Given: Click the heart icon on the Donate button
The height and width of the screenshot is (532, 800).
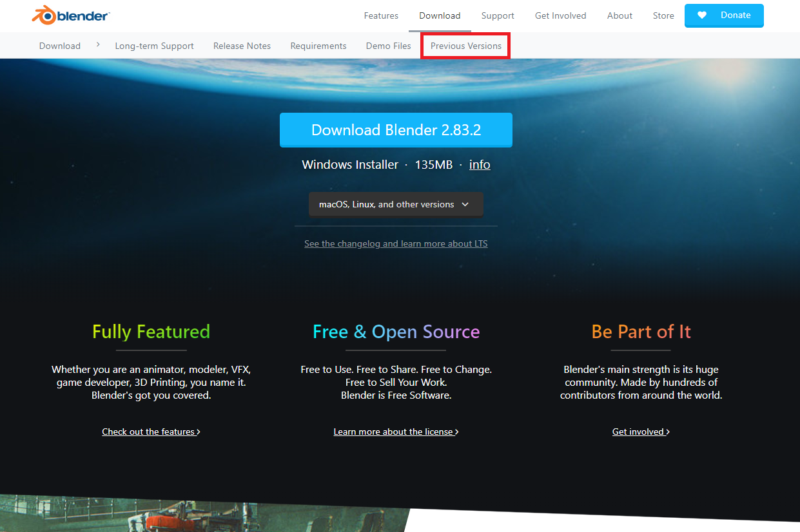Looking at the screenshot, I should click(x=702, y=15).
